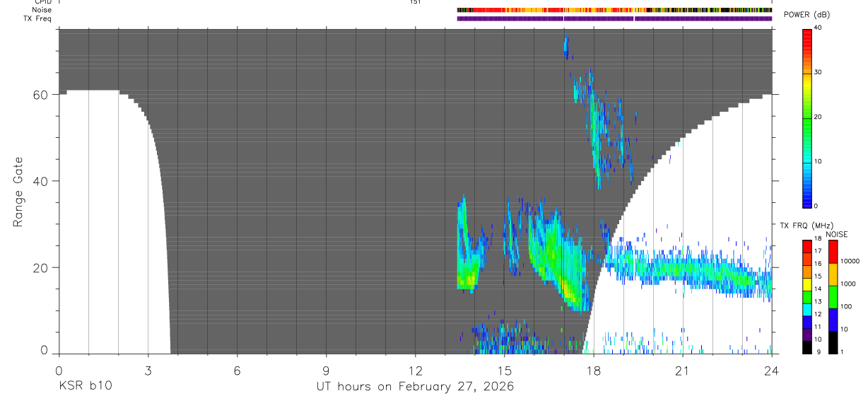The height and width of the screenshot is (401, 868).
Task: Click the 'UT hours on February 27, 2026' label
Action: coord(415,387)
